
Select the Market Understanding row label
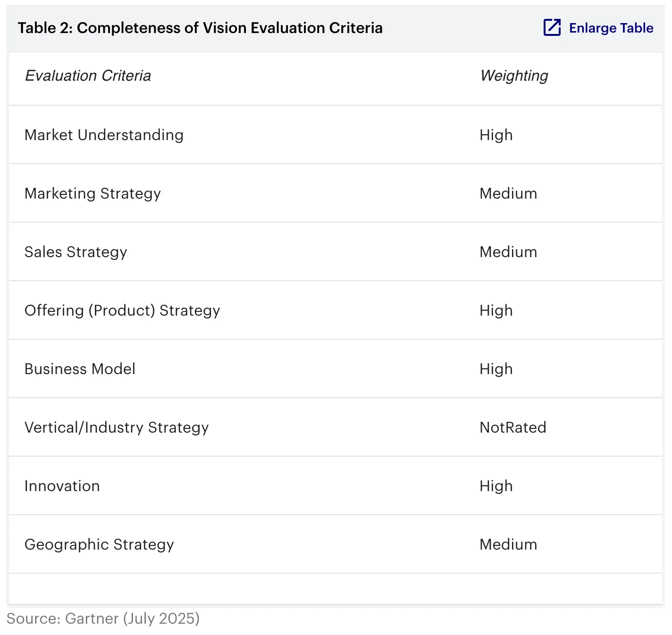point(104,135)
